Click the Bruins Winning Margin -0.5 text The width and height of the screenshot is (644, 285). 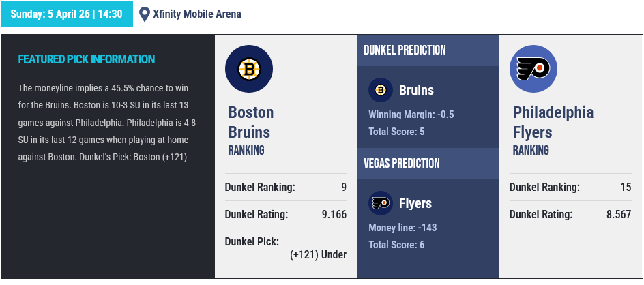click(x=411, y=115)
